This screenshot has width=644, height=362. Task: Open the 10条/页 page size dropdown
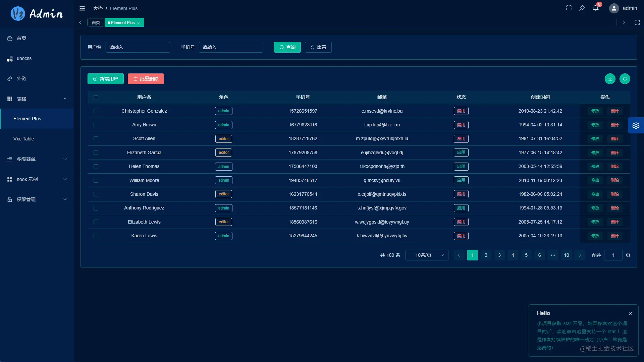(x=427, y=255)
